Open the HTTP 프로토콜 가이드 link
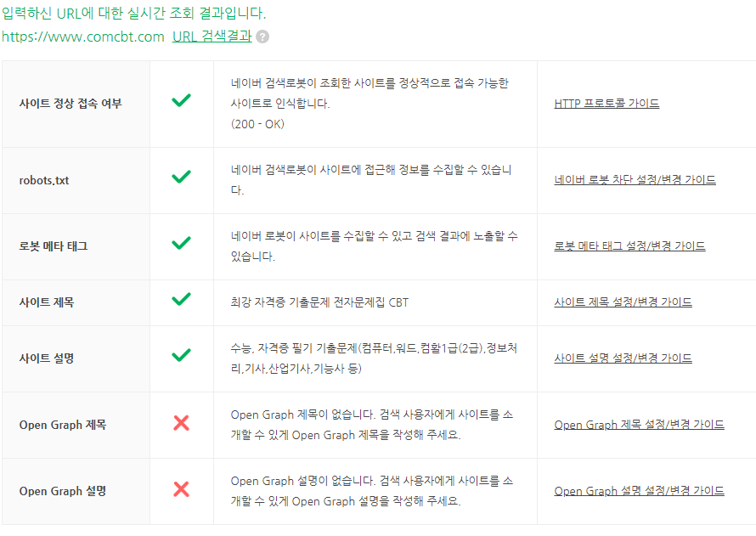This screenshot has height=536, width=756. pyautogui.click(x=606, y=103)
